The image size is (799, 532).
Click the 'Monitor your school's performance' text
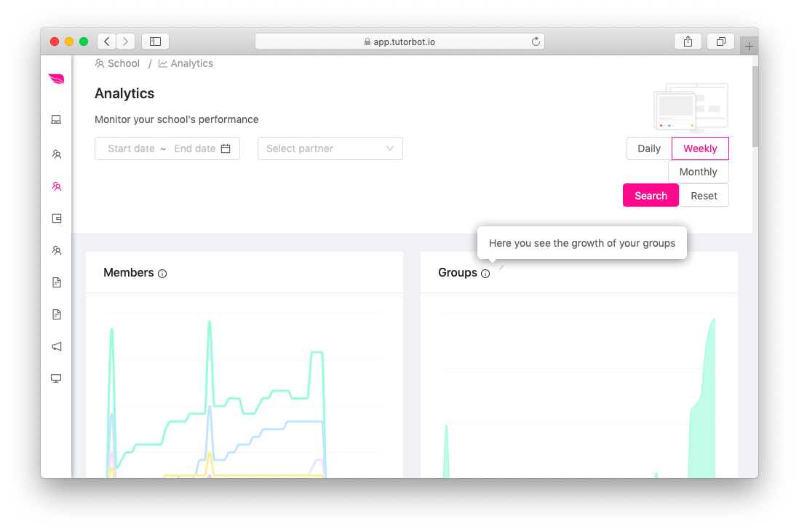tap(176, 119)
